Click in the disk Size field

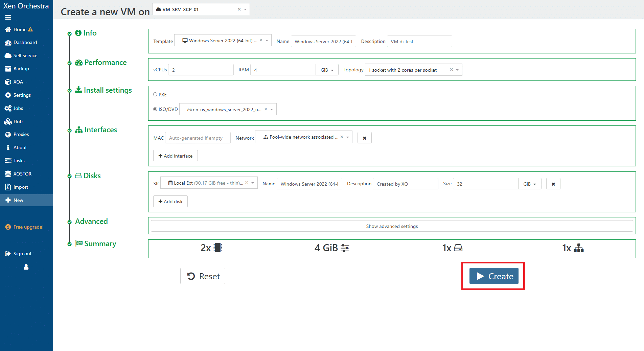(486, 184)
